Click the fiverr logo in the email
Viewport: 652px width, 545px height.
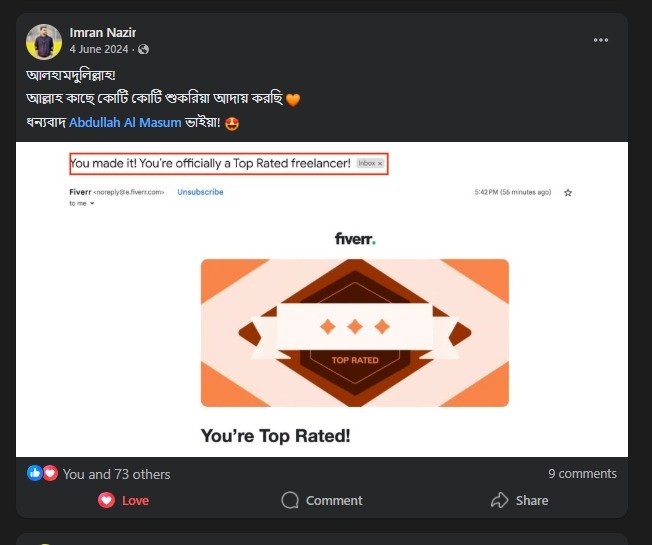355,238
